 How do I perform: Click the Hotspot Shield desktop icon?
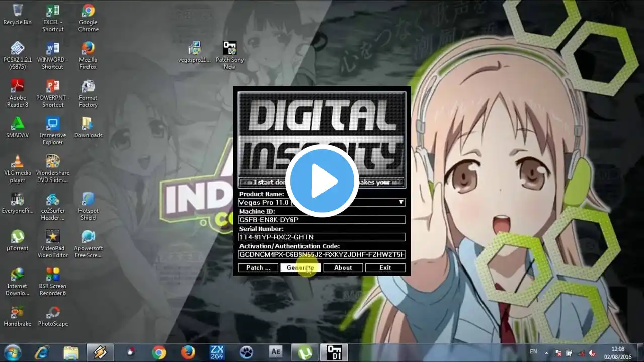pos(88,206)
